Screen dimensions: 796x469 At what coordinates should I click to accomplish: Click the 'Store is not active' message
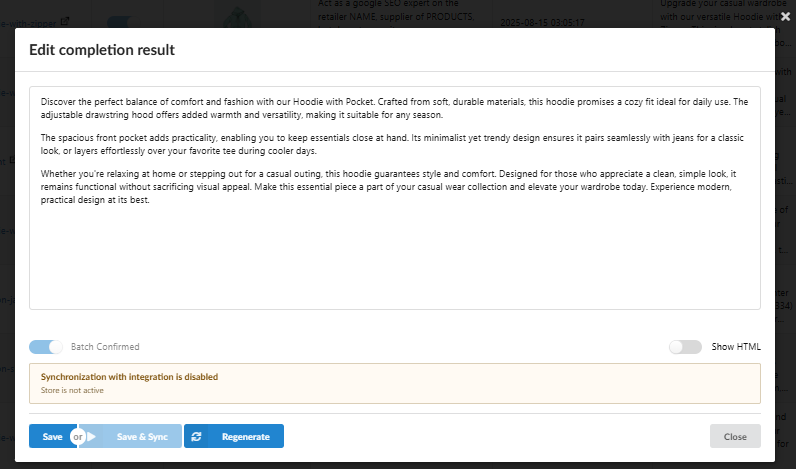[x=72, y=390]
